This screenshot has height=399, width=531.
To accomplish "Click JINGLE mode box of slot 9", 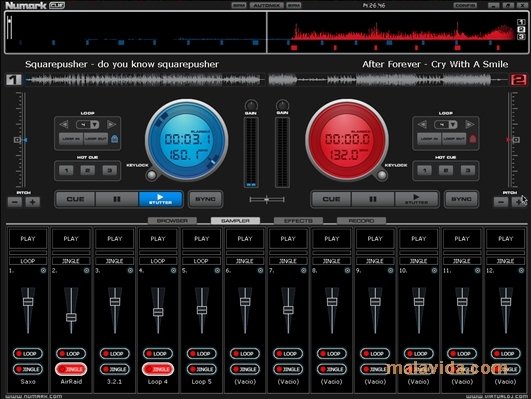I will tap(375, 261).
